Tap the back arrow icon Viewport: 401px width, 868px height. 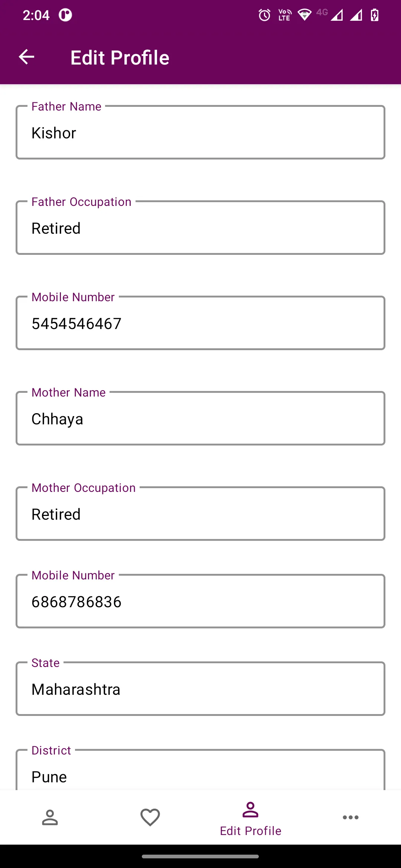pyautogui.click(x=26, y=57)
